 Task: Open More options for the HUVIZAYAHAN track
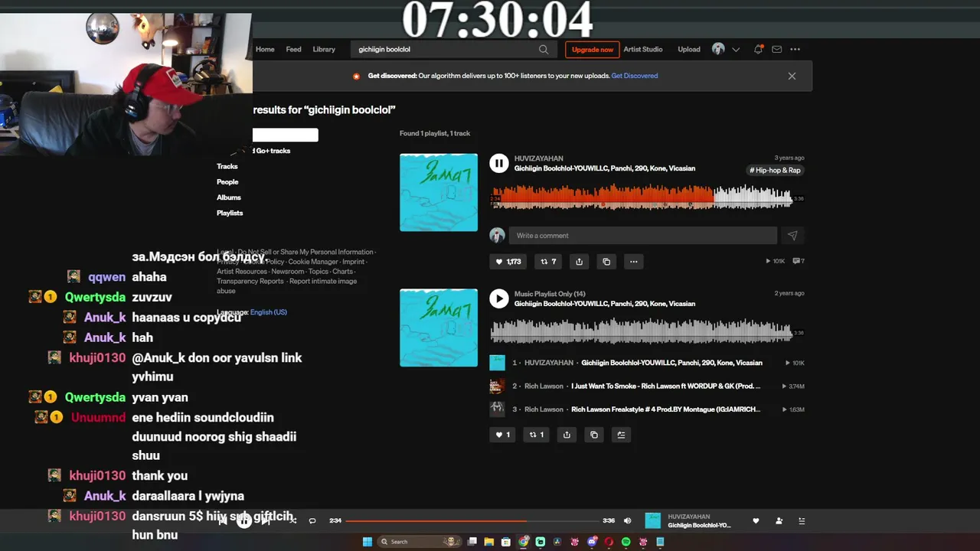point(633,262)
